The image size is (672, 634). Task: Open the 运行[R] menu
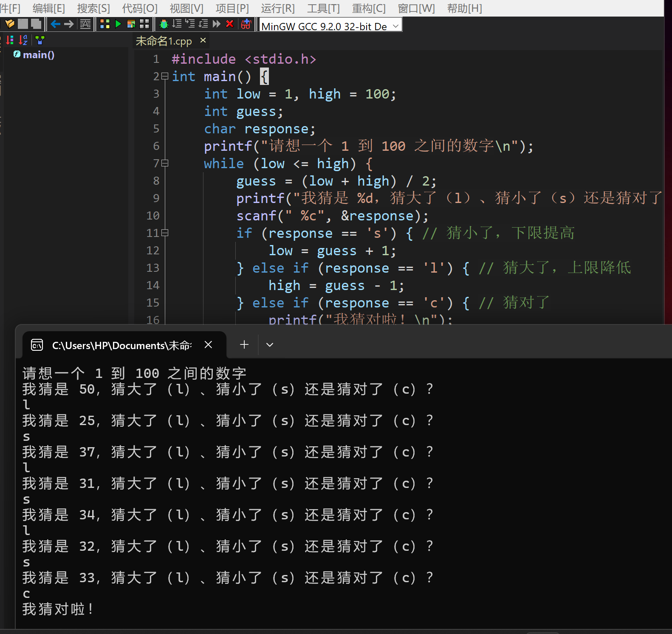[278, 8]
